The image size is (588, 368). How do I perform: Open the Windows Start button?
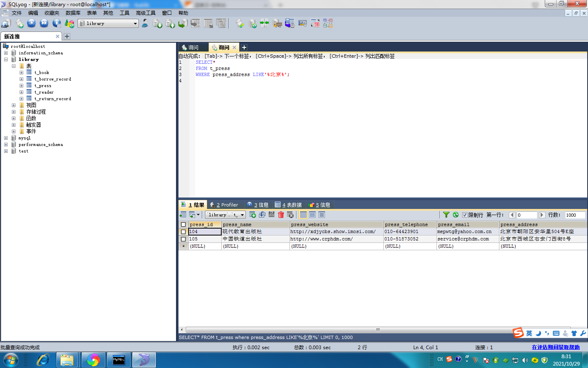tap(11, 360)
